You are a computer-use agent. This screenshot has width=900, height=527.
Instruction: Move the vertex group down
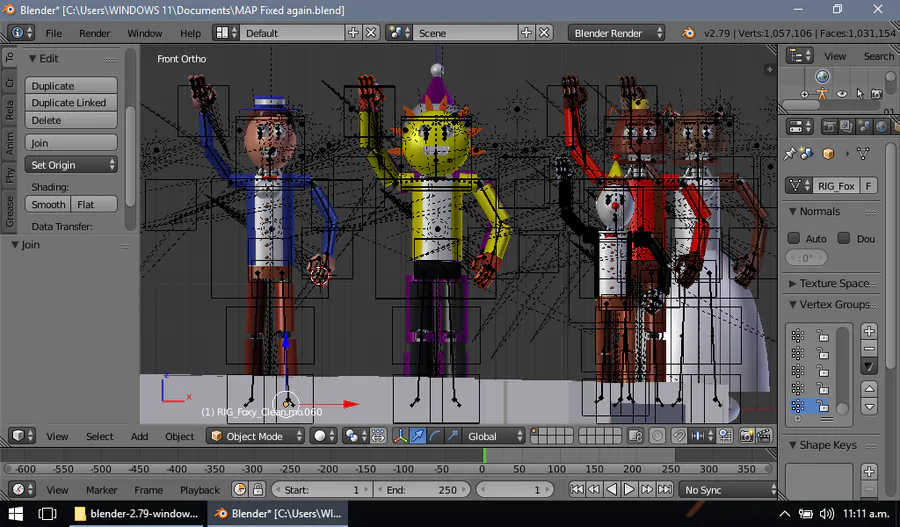869,406
